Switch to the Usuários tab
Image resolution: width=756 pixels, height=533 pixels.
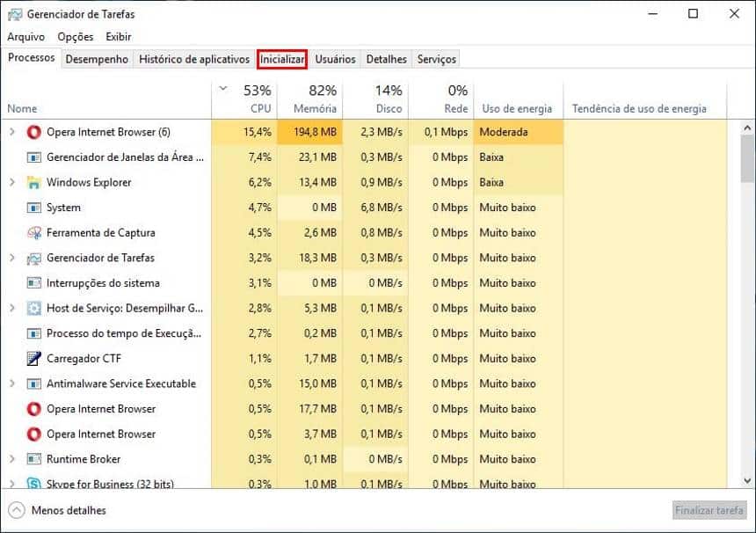tap(335, 59)
